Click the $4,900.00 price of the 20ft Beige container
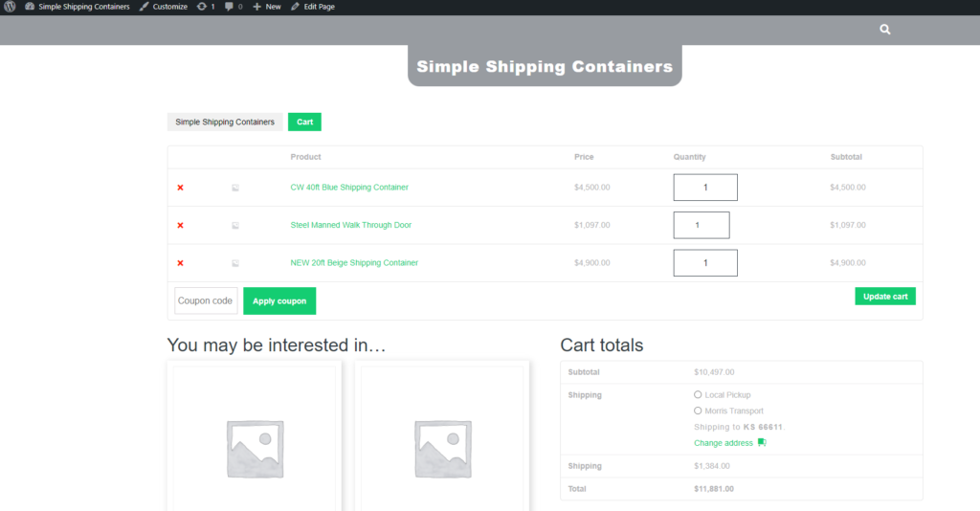Viewport: 980px width, 511px height. [x=591, y=263]
